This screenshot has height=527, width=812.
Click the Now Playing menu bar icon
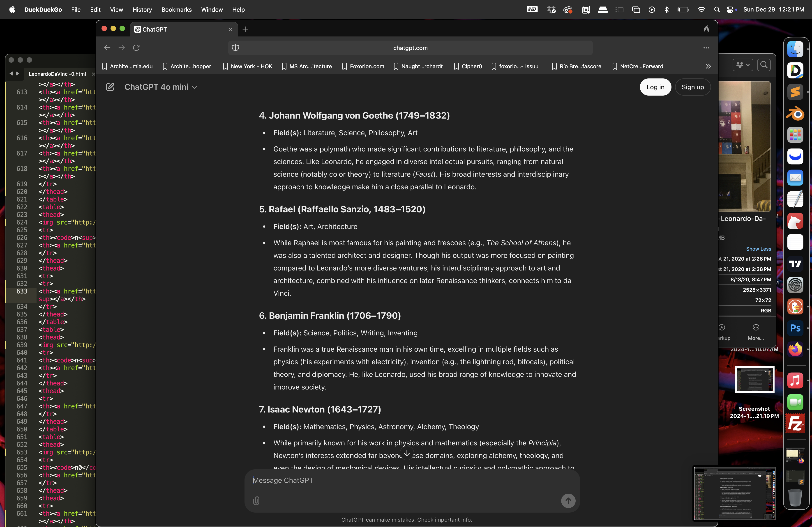pyautogui.click(x=652, y=9)
